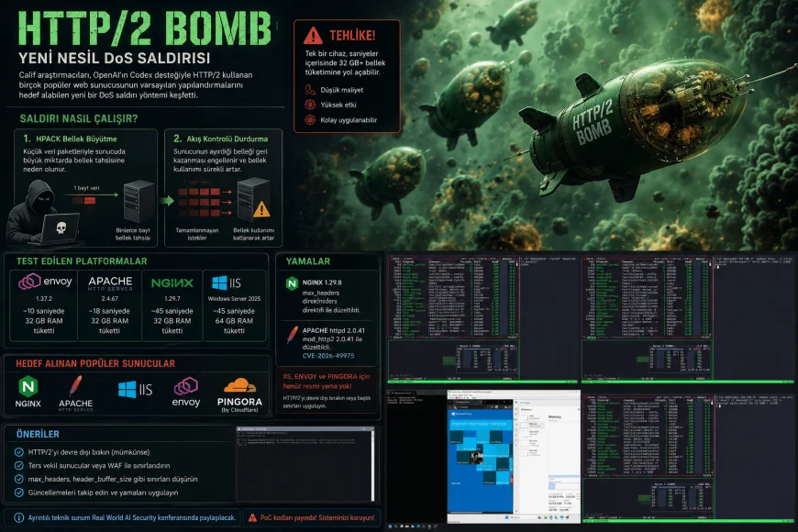The height and width of the screenshot is (532, 798).
Task: Click the HTTP/2 BOMB lettering on the large bomb
Action: [x=593, y=122]
